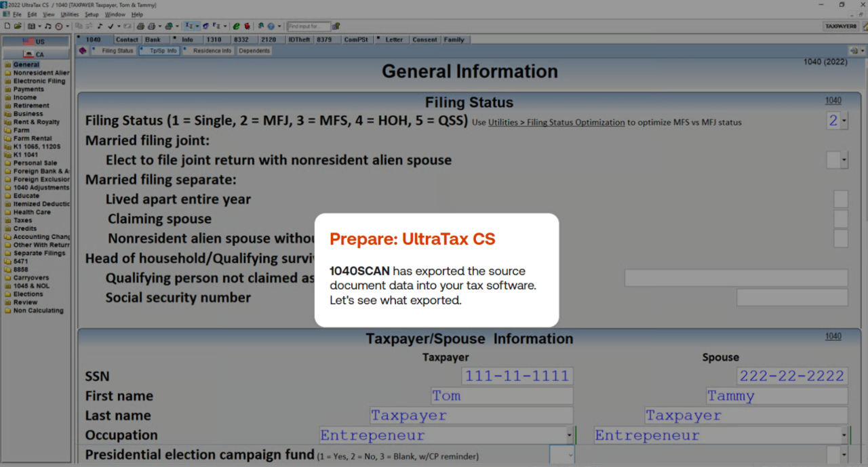Click the taxpayer First name field

tap(502, 396)
